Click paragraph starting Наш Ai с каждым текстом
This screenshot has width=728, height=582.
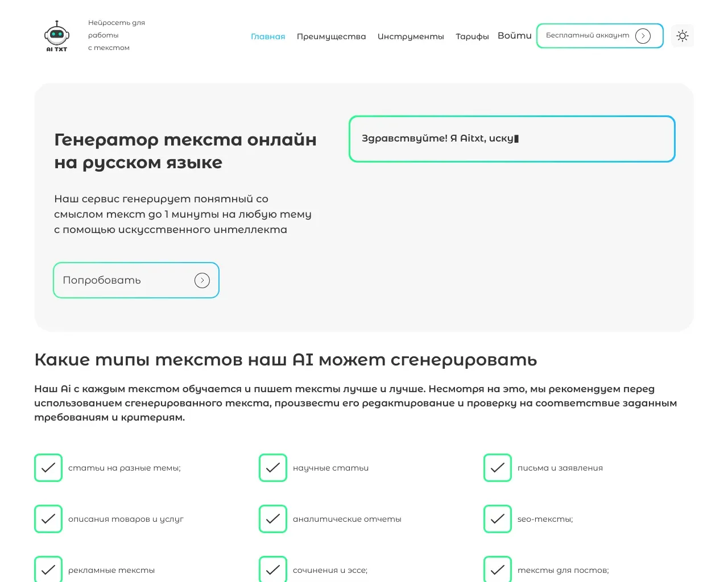tap(355, 403)
